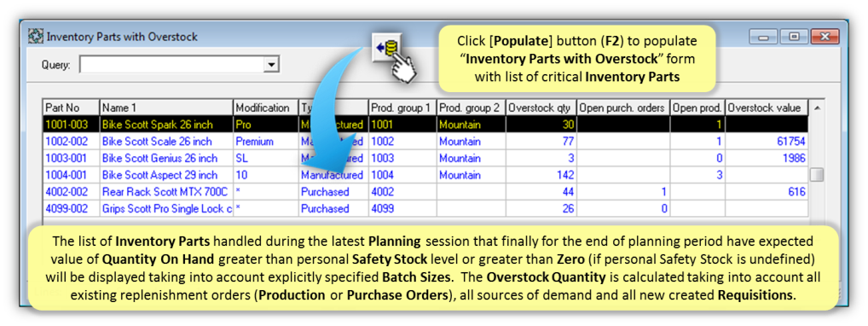868x326 pixels.
Task: Click Bike Scott Genius 26 inch name
Action: point(159,159)
